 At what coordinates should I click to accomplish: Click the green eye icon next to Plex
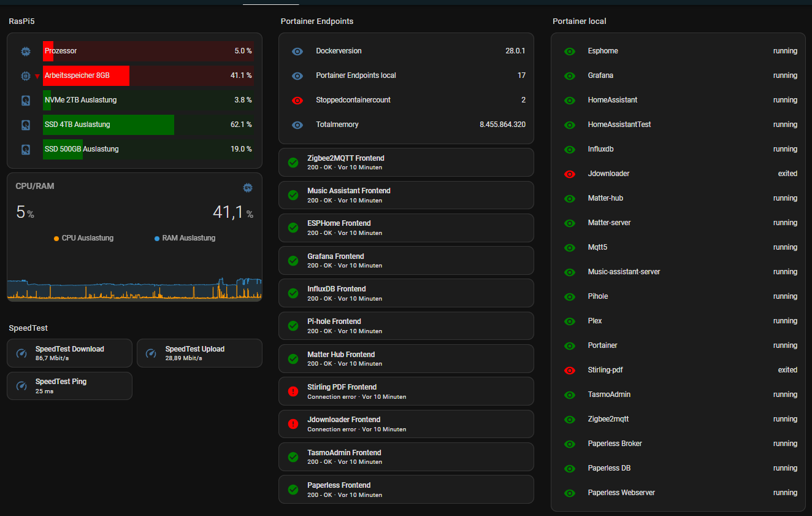click(x=569, y=321)
